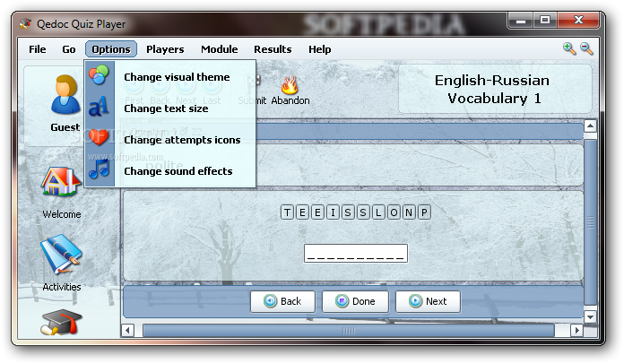Viewport: 624px width, 364px height.
Task: Click the horizontal scrollbar right arrow
Action: 576,330
